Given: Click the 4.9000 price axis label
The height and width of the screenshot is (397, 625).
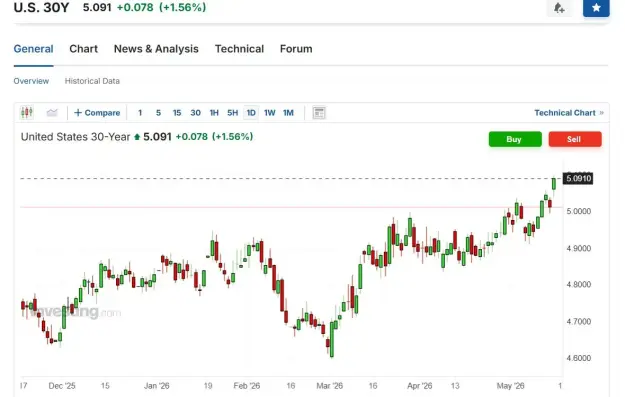Looking at the screenshot, I should [578, 248].
